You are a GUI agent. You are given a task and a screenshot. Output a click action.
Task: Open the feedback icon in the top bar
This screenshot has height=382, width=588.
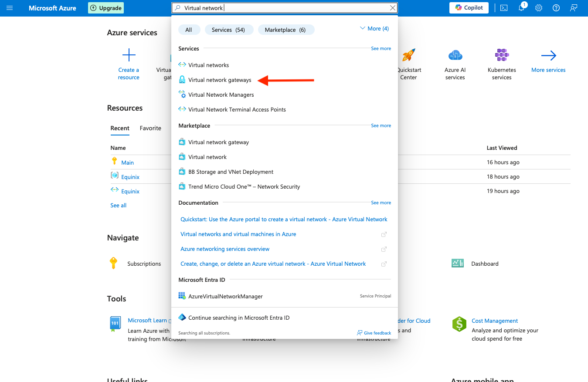click(x=574, y=8)
